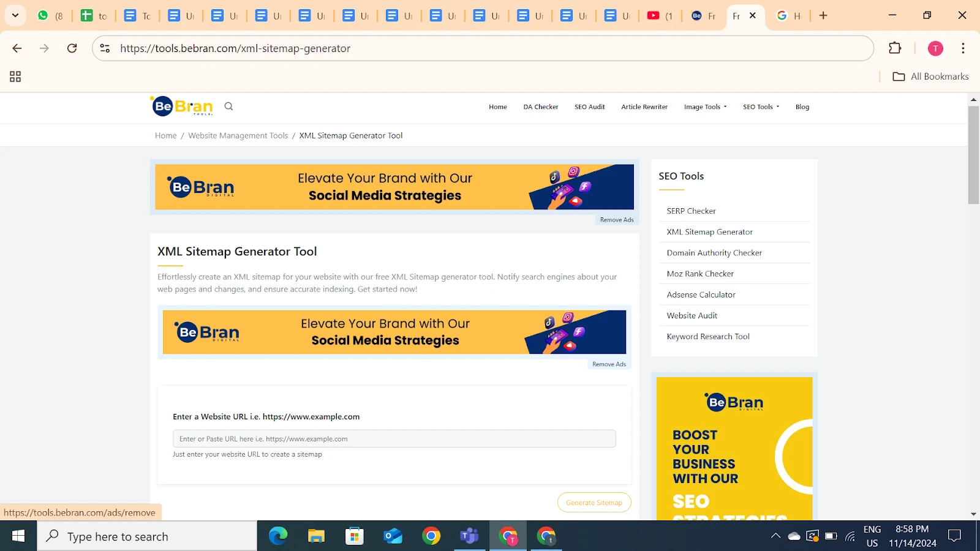This screenshot has width=980, height=551.
Task: Click the scrollbar down arrow
Action: point(973,514)
